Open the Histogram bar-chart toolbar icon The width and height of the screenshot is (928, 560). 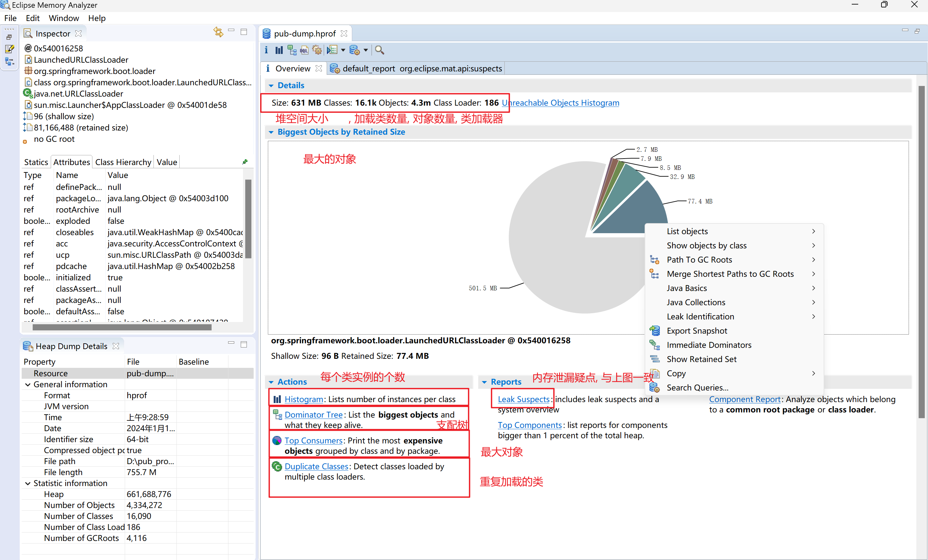(x=279, y=50)
